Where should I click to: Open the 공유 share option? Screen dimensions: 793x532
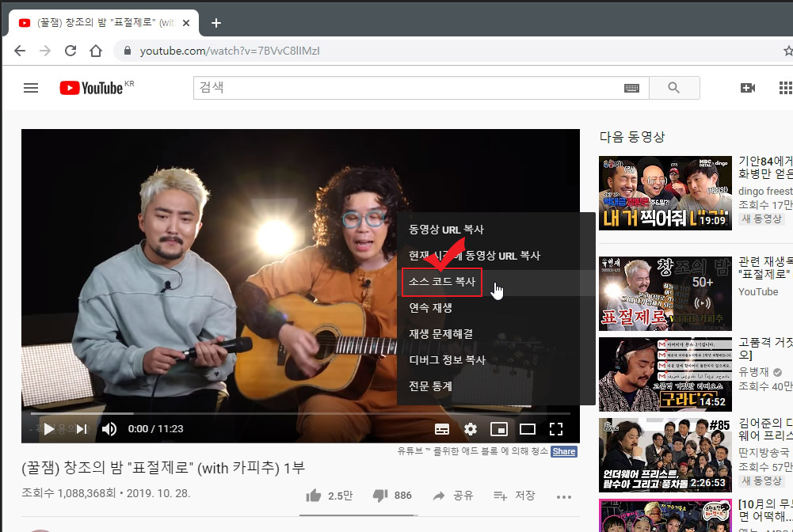453,496
